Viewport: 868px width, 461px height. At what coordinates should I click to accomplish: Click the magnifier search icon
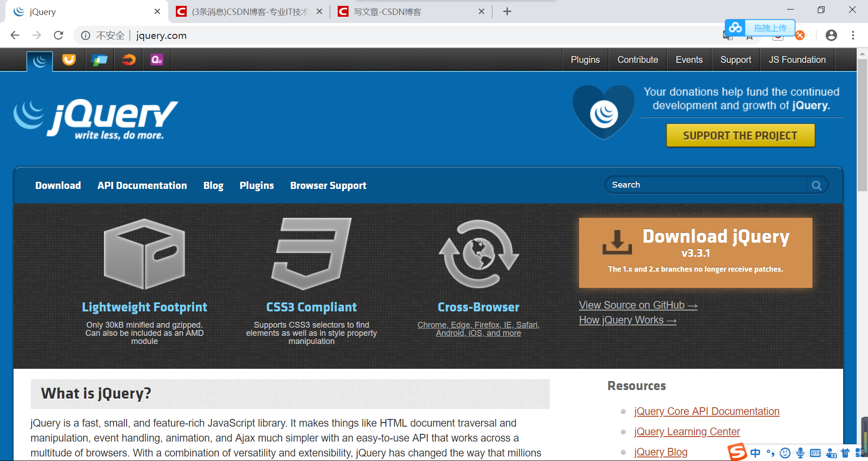click(x=816, y=185)
